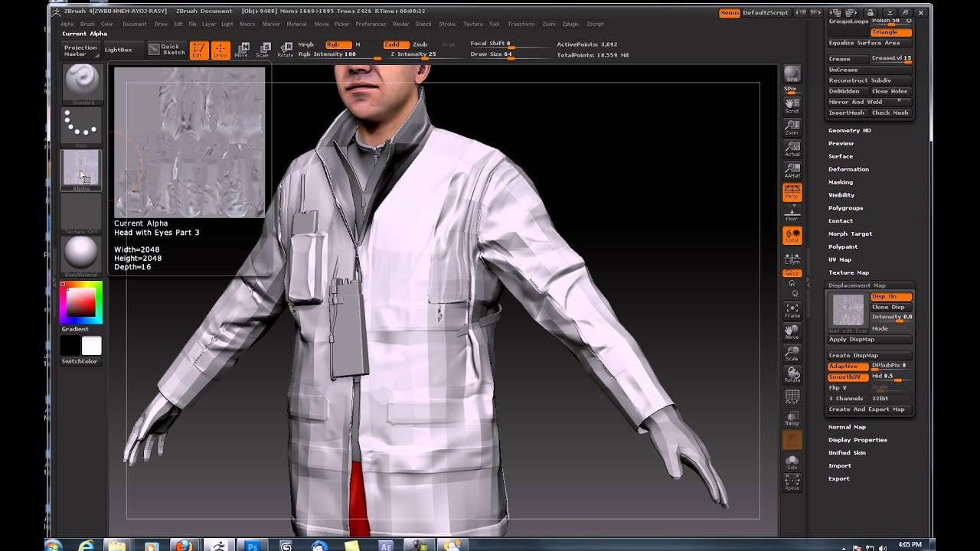The width and height of the screenshot is (980, 551).
Task: Open the BasicMaterial sphere picker
Action: pyautogui.click(x=81, y=256)
